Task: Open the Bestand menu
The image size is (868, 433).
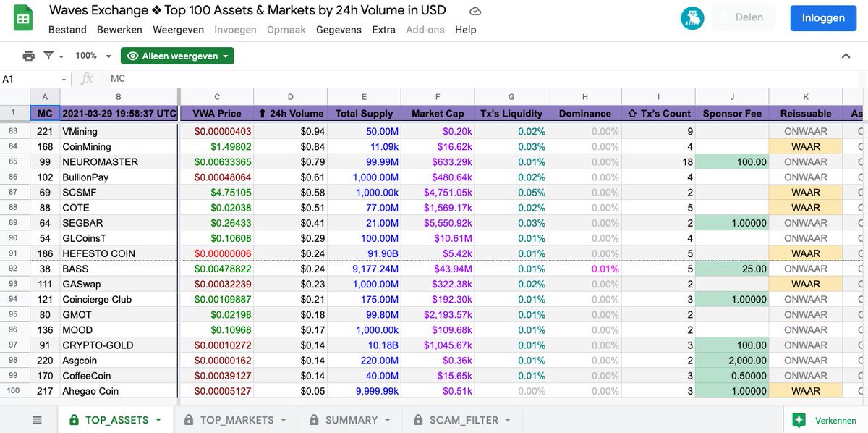Action: [67, 30]
